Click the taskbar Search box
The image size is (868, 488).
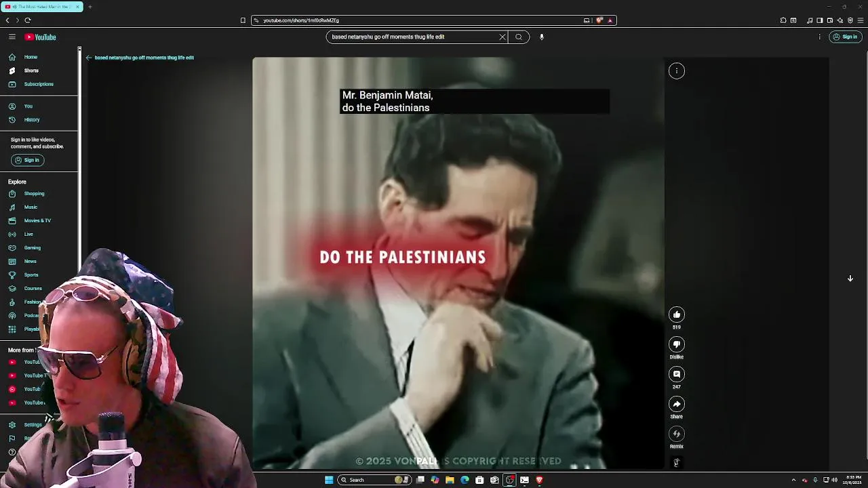tap(374, 480)
